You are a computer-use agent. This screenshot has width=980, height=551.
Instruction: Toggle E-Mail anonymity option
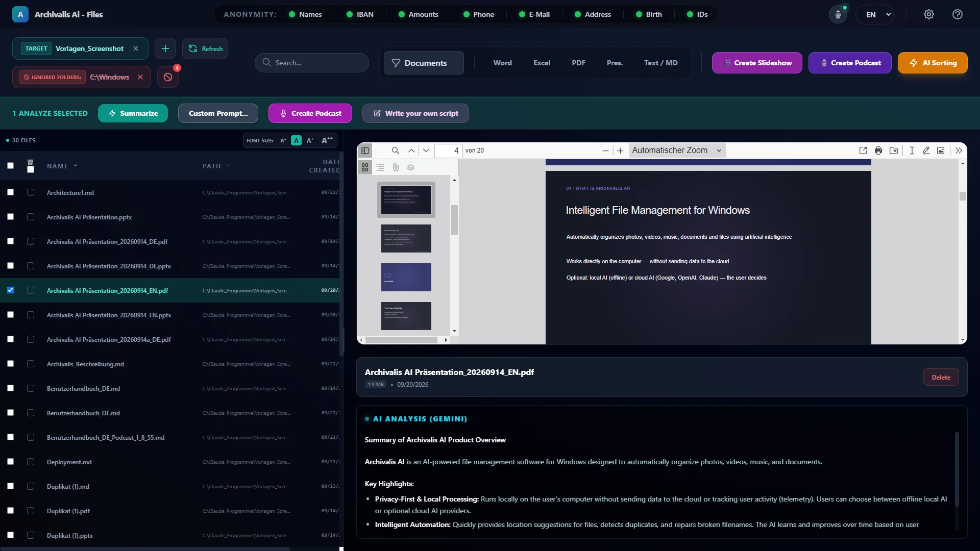[x=534, y=14]
